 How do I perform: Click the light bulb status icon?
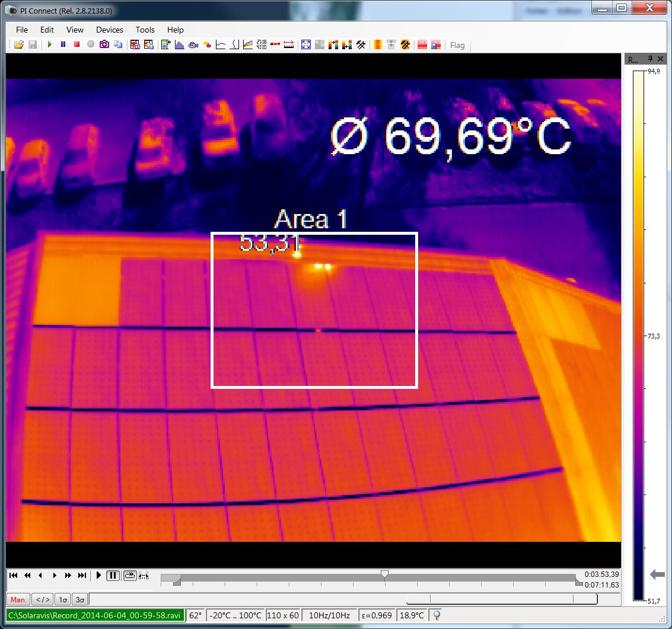coord(437,615)
